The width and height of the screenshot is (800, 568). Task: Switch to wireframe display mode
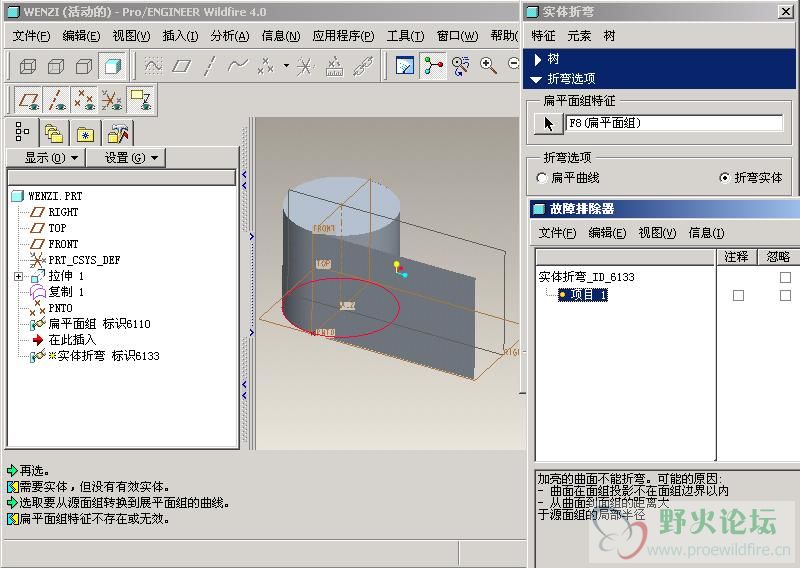pyautogui.click(x=28, y=66)
